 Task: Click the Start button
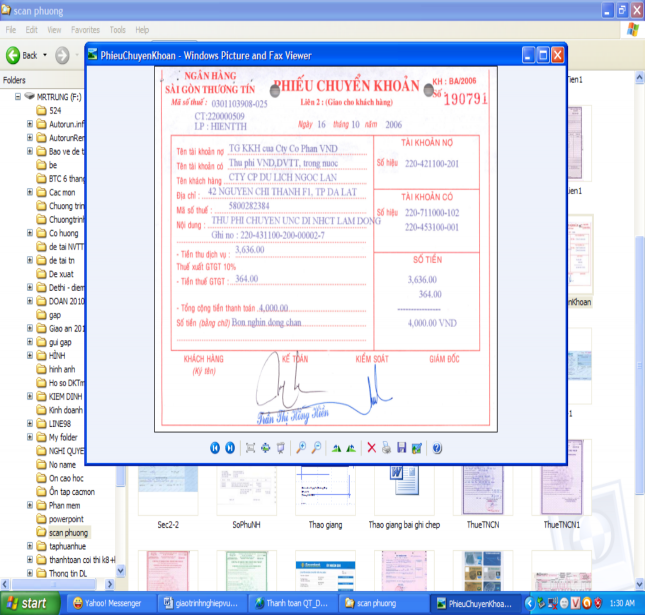click(x=28, y=603)
